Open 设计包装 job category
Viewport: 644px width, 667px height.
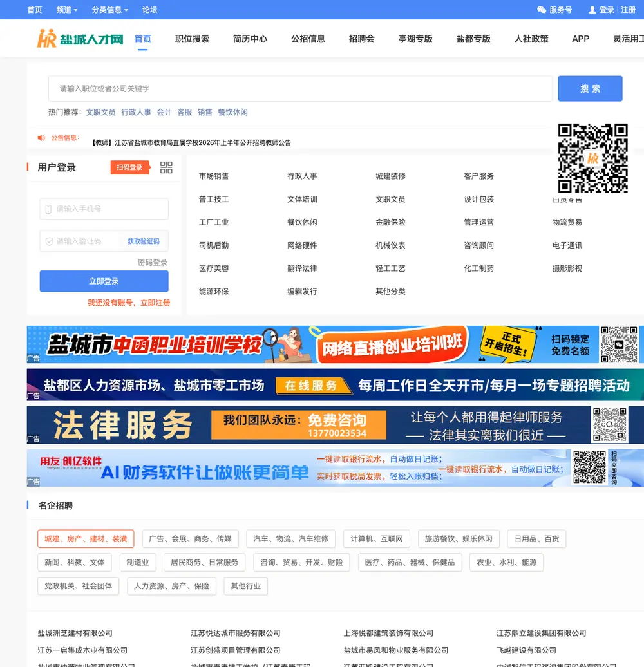point(479,199)
